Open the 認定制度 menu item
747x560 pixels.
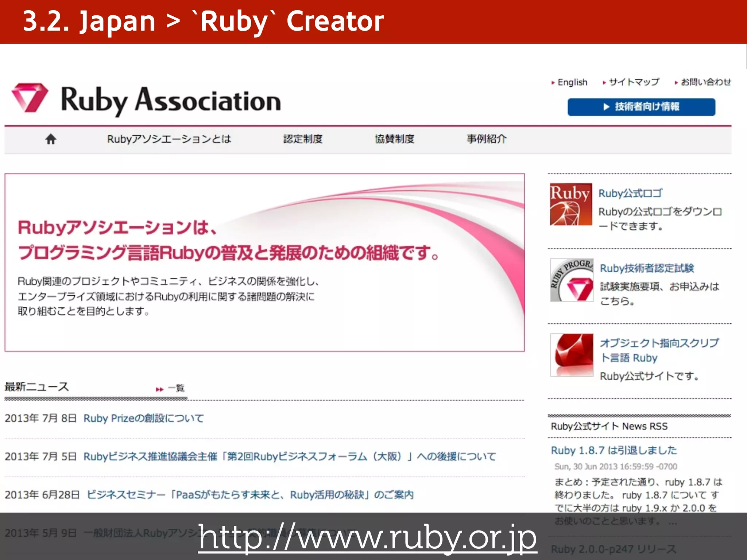pos(303,139)
